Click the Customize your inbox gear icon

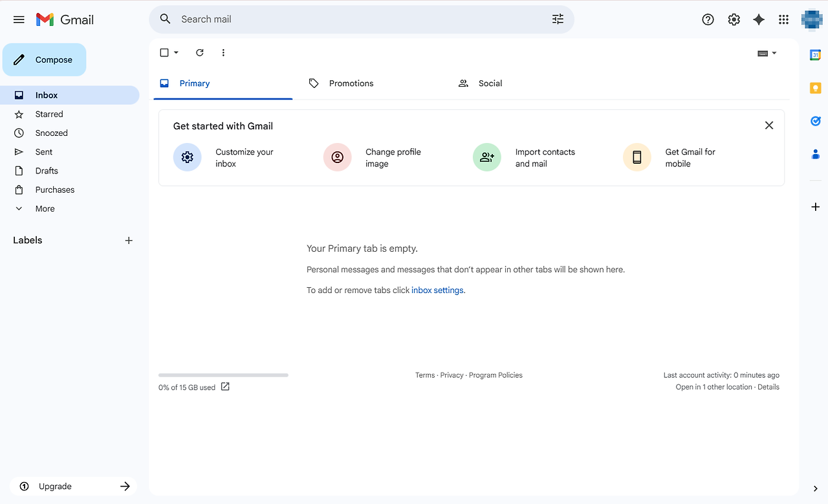pyautogui.click(x=187, y=157)
